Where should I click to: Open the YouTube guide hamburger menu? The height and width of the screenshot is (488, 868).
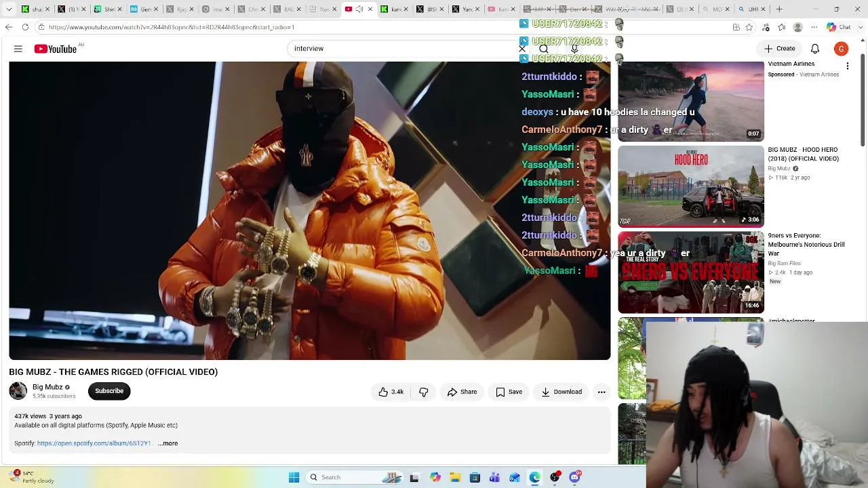pyautogui.click(x=18, y=49)
